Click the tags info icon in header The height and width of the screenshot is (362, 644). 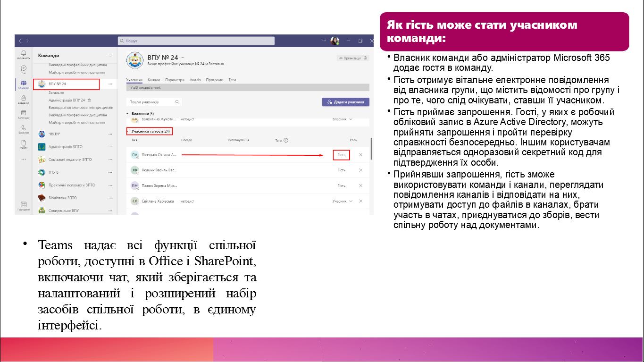tap(286, 140)
